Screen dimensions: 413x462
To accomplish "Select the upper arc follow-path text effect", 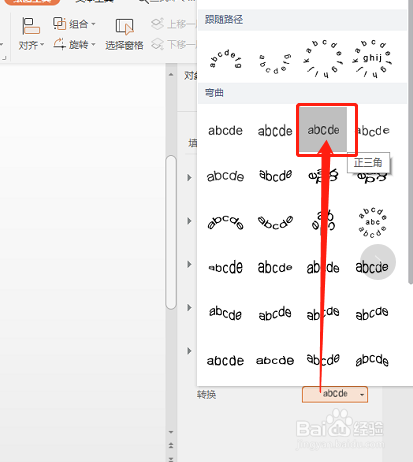I will coord(225,59).
